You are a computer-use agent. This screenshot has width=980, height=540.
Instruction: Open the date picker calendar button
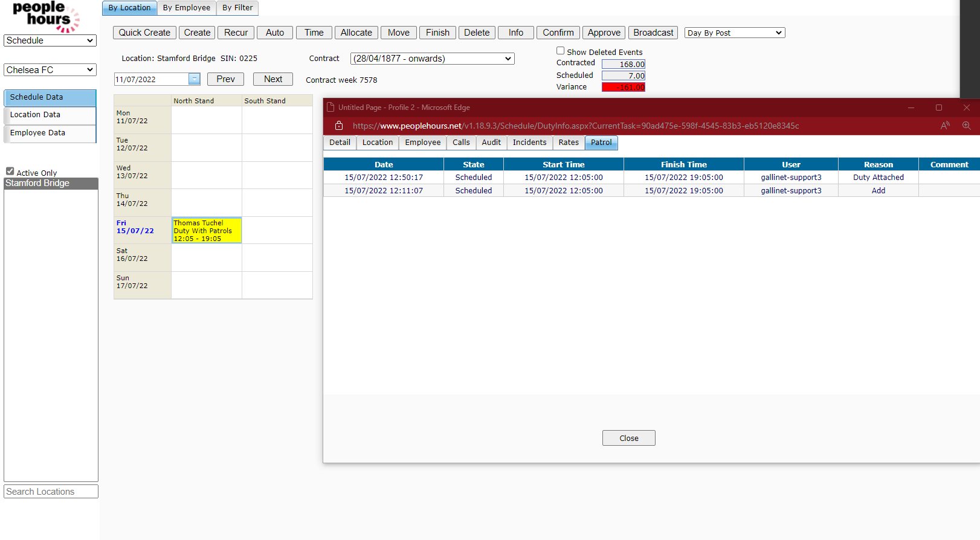pyautogui.click(x=194, y=79)
